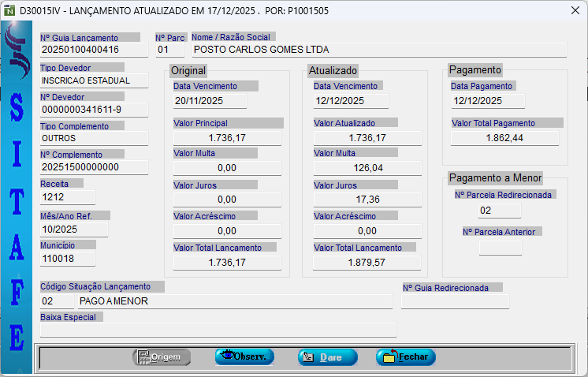This screenshot has width=588, height=377.
Task: Click the application icon in title bar
Action: [9, 11]
